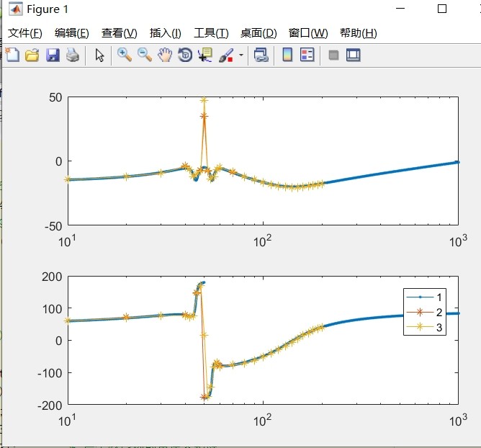Open the 工具(T) menu
This screenshot has width=481, height=448.
211,33
